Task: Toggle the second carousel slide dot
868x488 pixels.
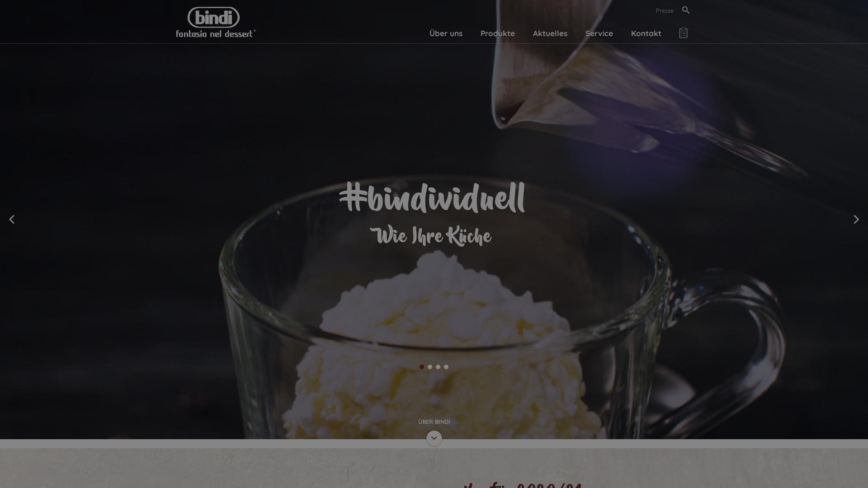Action: [430, 366]
